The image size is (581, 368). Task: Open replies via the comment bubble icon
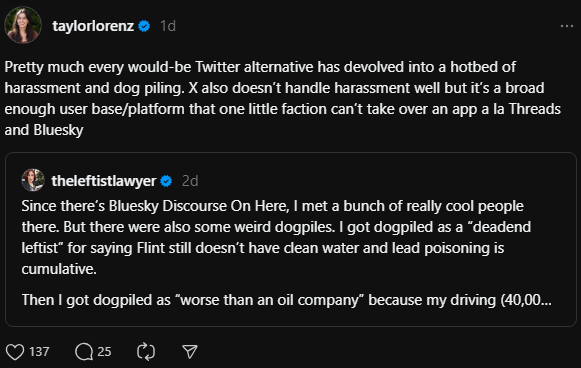pos(84,351)
